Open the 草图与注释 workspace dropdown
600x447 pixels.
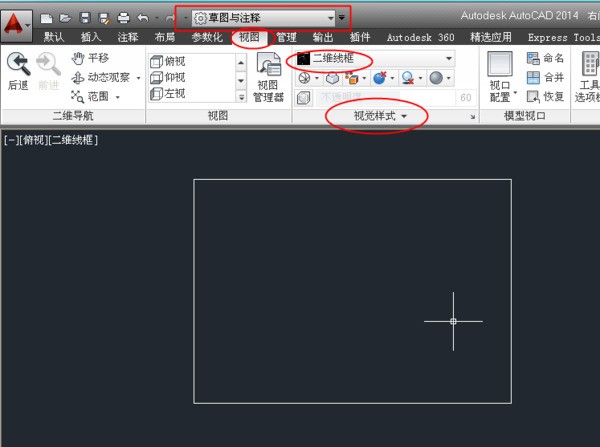point(264,18)
